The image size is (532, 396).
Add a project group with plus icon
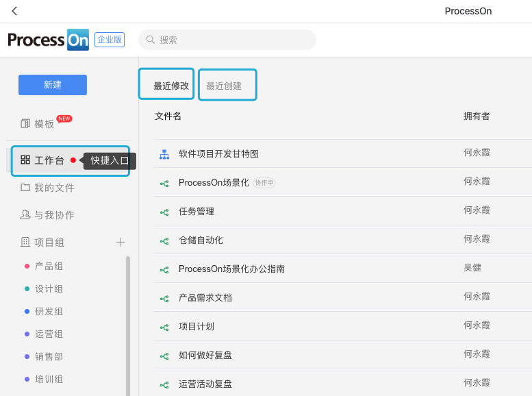(x=121, y=242)
